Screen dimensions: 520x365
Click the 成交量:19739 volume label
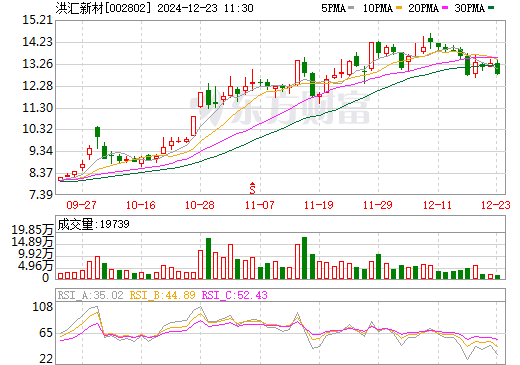tap(93, 224)
